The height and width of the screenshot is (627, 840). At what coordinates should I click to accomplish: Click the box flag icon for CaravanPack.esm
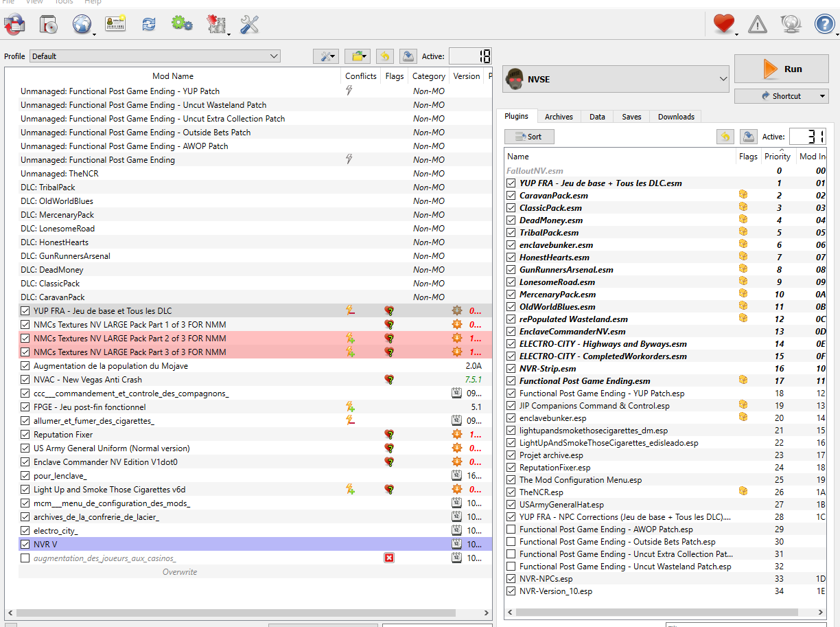[x=743, y=195]
